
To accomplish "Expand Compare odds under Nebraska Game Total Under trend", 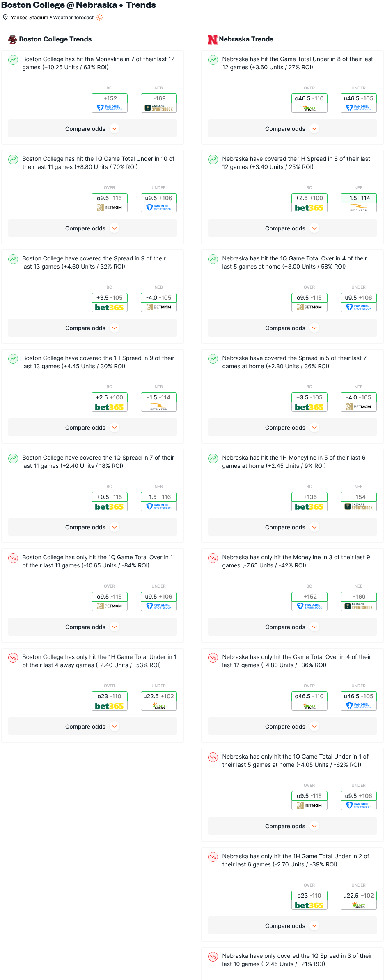I will (293, 129).
